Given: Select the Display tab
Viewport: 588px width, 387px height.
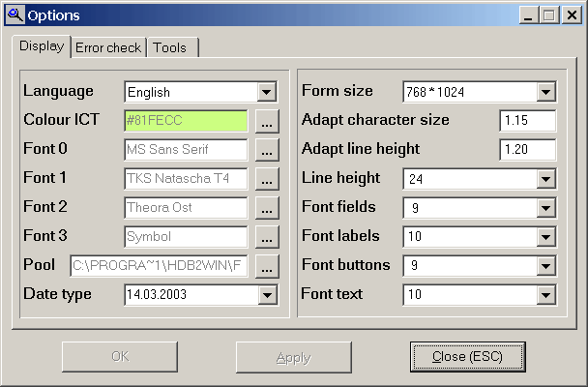Looking at the screenshot, I should 42,46.
